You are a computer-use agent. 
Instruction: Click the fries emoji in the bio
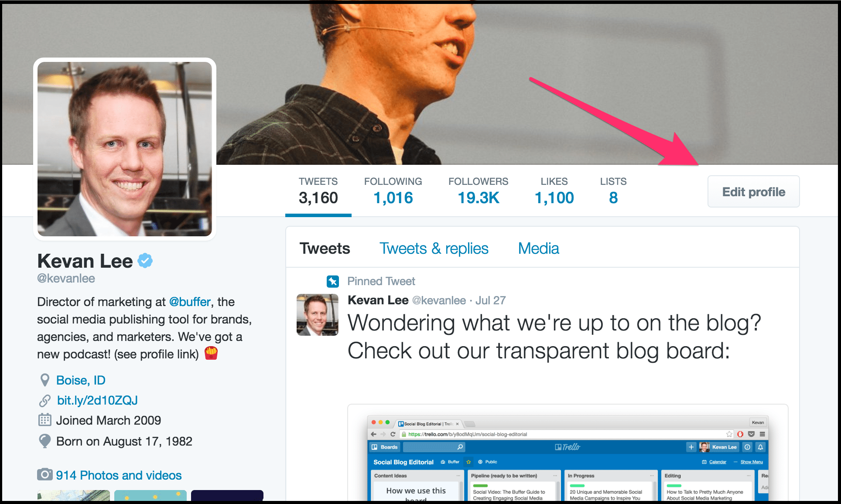pyautogui.click(x=211, y=353)
